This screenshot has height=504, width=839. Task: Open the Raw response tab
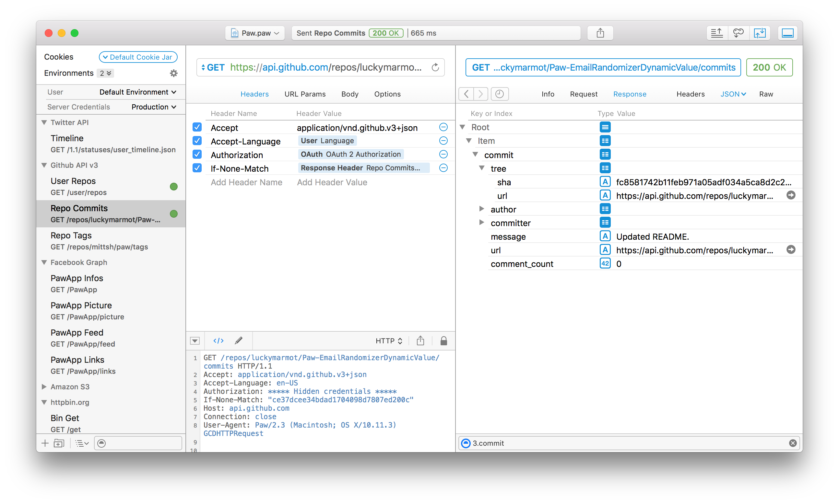coord(766,94)
